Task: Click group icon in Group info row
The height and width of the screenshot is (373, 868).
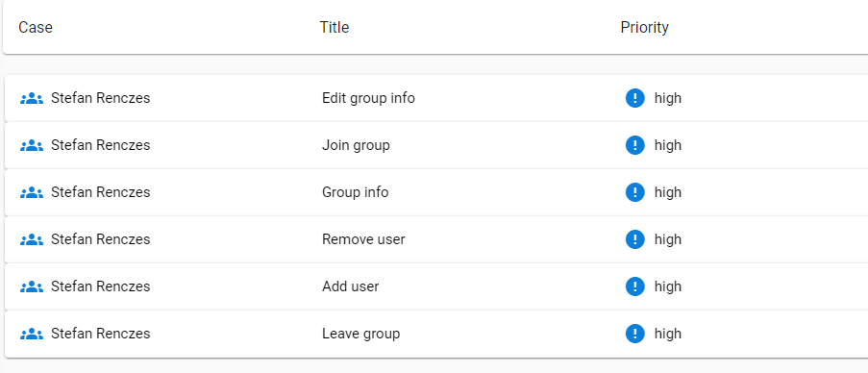Action: (32, 192)
